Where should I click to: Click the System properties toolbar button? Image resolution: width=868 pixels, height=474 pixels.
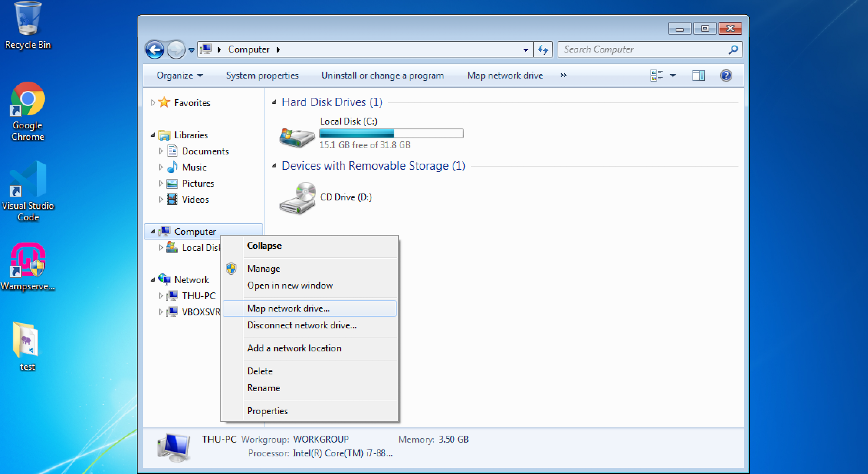(x=262, y=75)
